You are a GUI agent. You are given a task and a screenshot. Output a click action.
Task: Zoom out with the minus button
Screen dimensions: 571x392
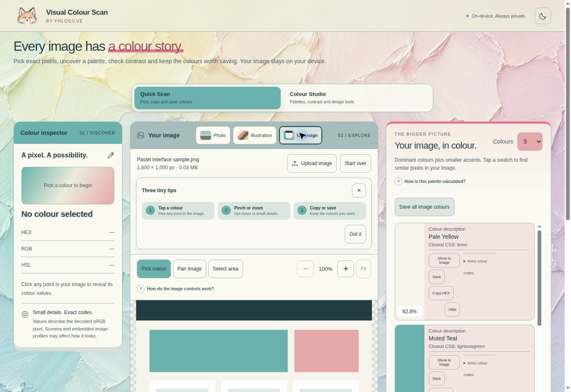(x=305, y=269)
